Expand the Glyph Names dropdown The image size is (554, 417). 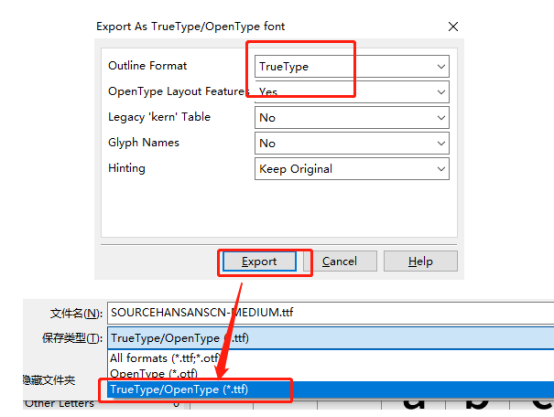point(352,143)
